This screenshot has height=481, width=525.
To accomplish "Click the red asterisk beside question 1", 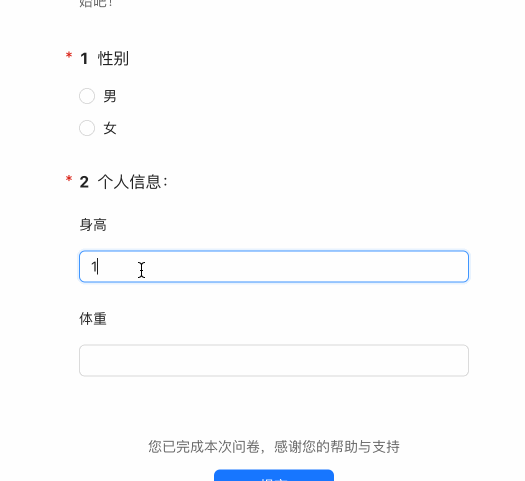I will point(69,55).
